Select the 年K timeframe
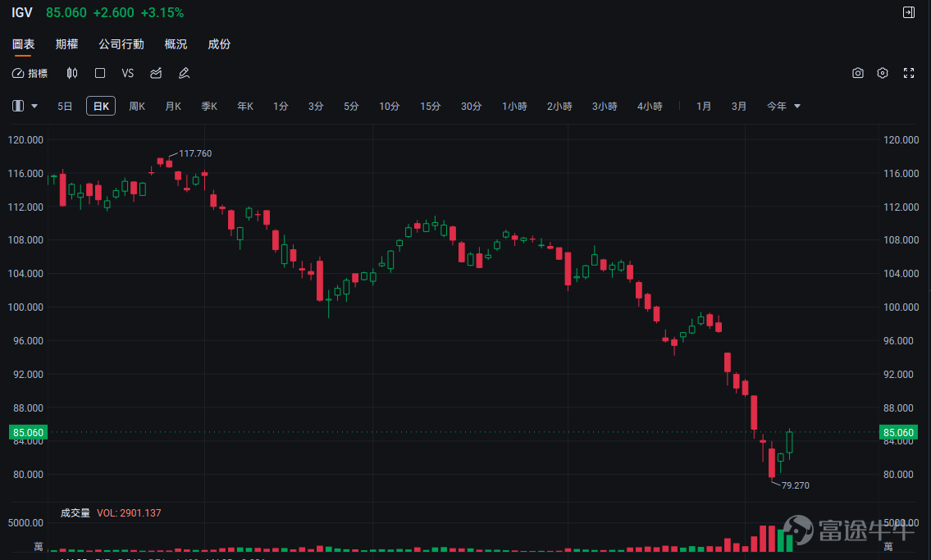The width and height of the screenshot is (931, 560). [245, 107]
